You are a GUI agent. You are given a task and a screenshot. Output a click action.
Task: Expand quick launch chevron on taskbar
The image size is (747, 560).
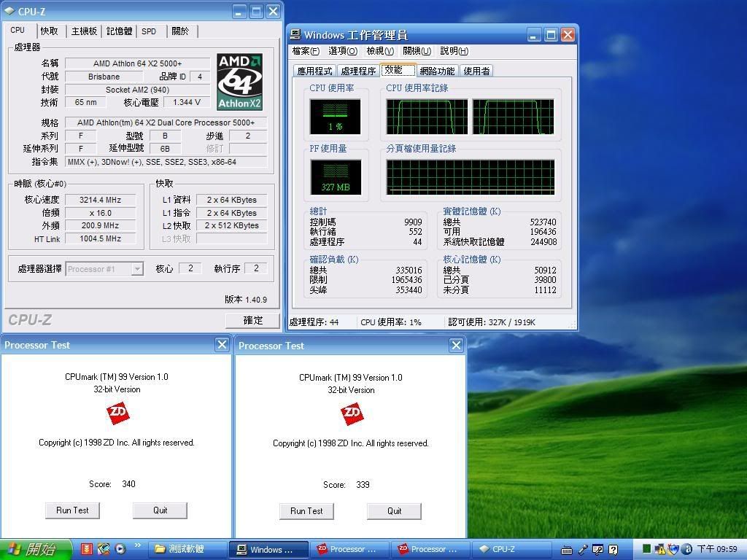click(138, 545)
